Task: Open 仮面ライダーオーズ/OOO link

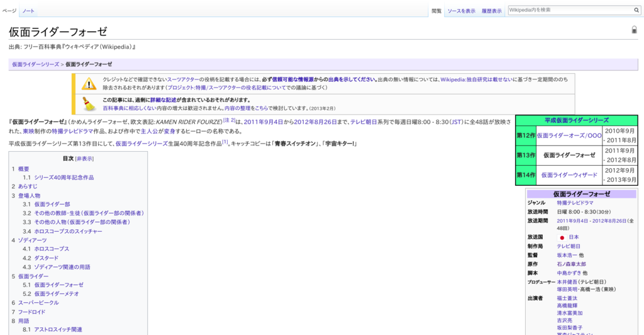Action: click(569, 135)
